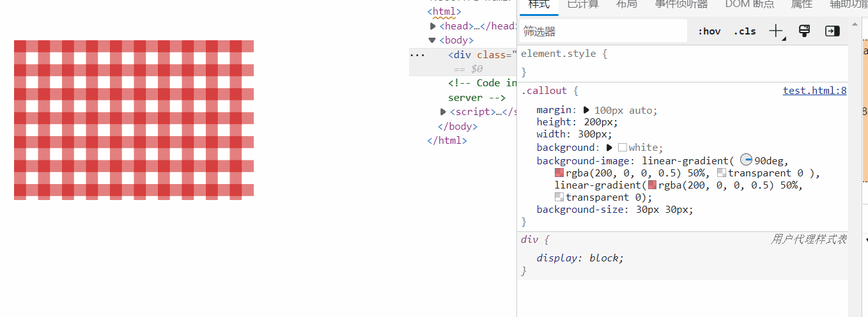Image resolution: width=868 pixels, height=317 pixels.
Task: Open the DOM 断点 tab
Action: (750, 4)
